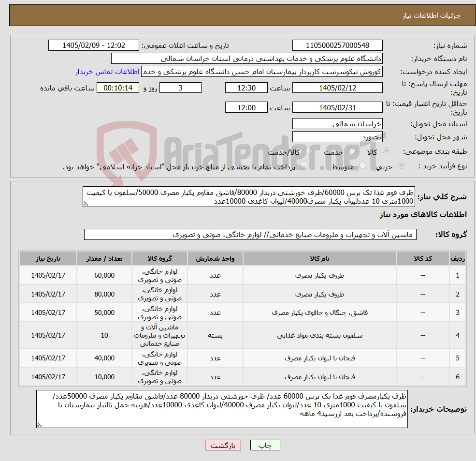Viewport: 476px width, 461px height.
Task: Click the بازگشت (back) button
Action: tap(223, 445)
